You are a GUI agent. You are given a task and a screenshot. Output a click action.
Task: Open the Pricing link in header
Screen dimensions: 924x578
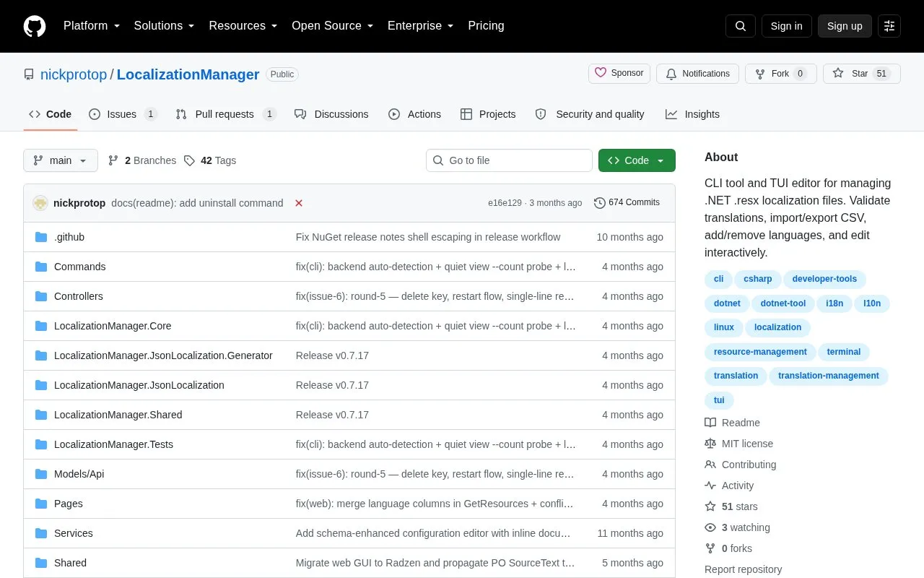click(x=486, y=26)
